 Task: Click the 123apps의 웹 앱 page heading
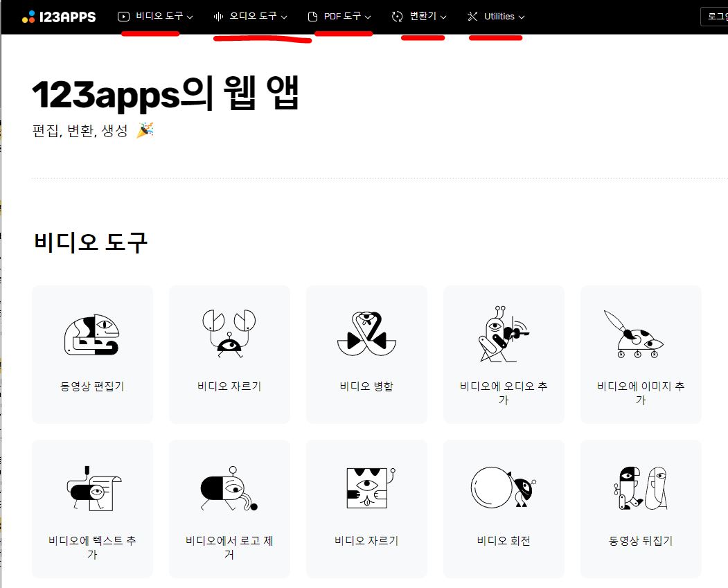[166, 93]
